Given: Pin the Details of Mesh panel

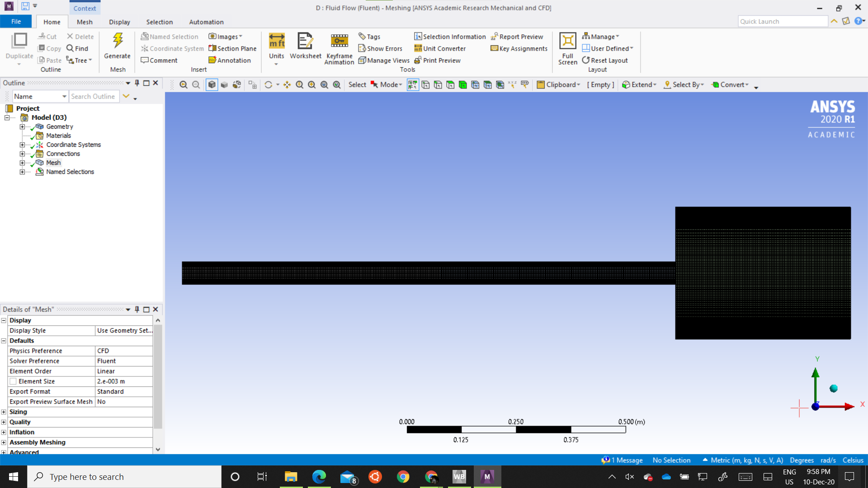Looking at the screenshot, I should 137,309.
